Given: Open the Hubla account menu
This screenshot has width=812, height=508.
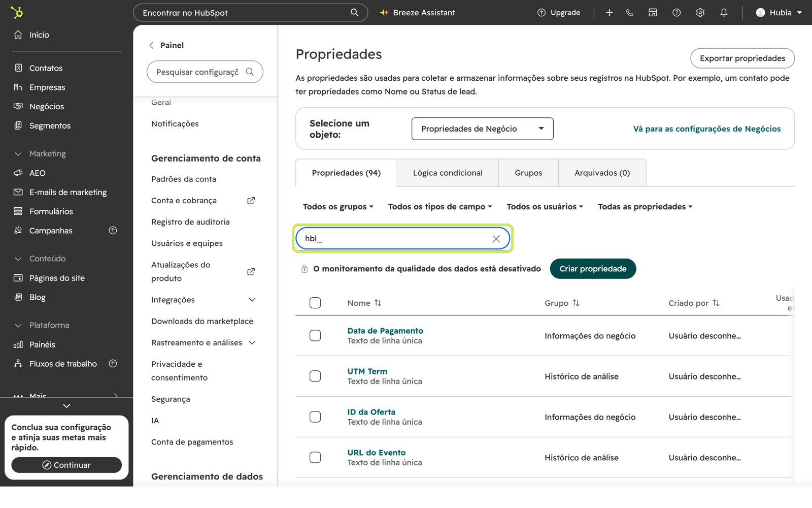Looking at the screenshot, I should point(779,12).
